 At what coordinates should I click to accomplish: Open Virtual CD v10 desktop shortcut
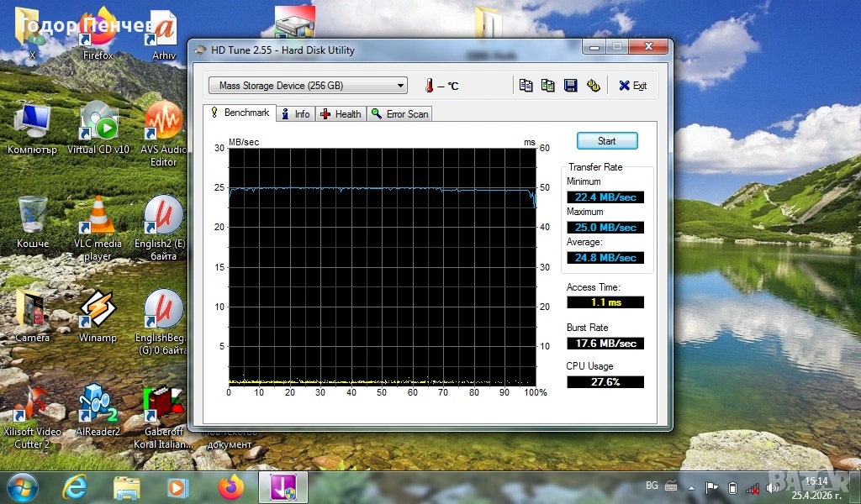(x=98, y=124)
